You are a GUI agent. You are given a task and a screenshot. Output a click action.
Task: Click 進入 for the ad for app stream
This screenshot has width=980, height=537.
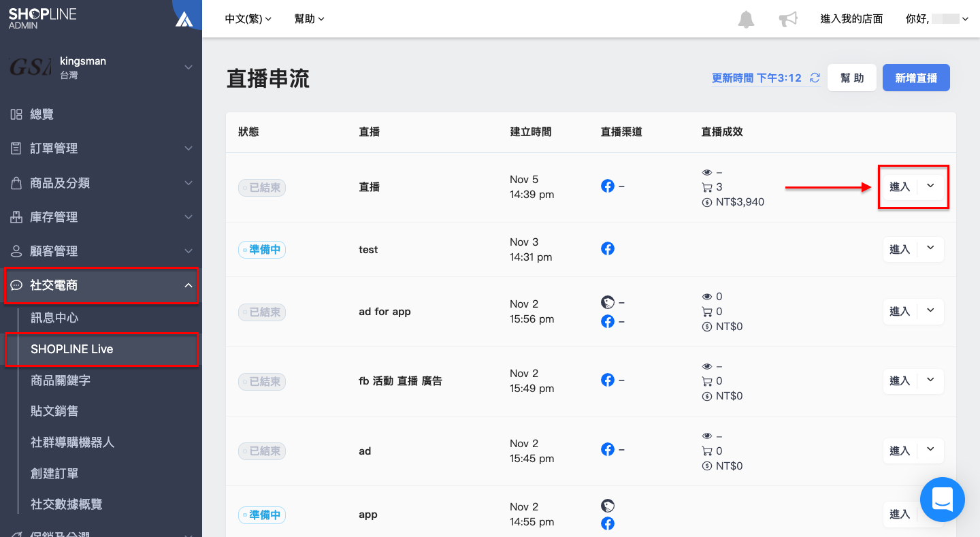click(x=900, y=312)
